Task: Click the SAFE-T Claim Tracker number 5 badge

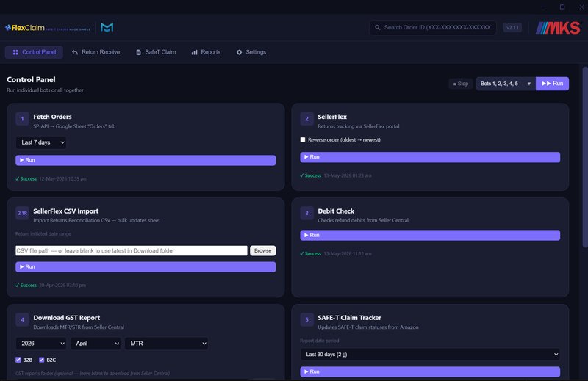Action: coord(306,319)
